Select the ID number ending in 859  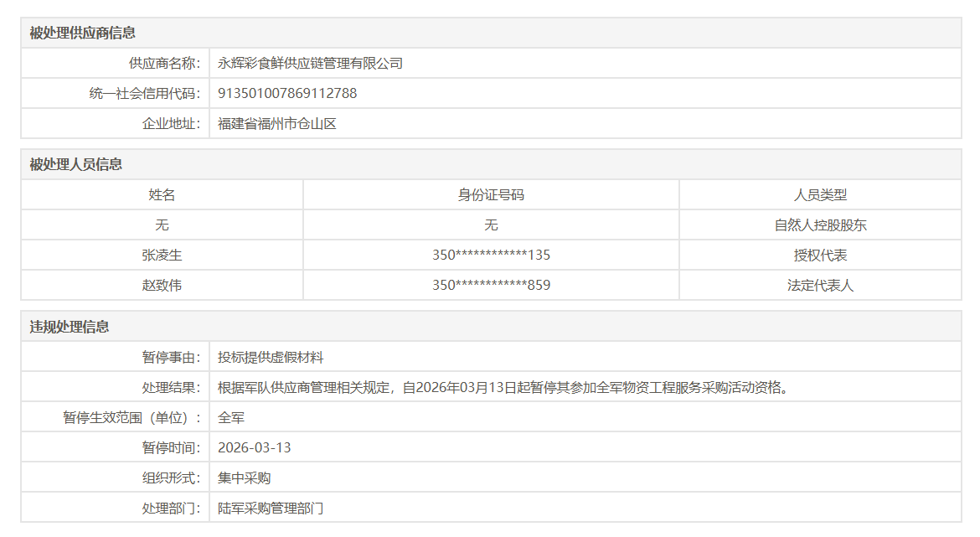(x=491, y=285)
